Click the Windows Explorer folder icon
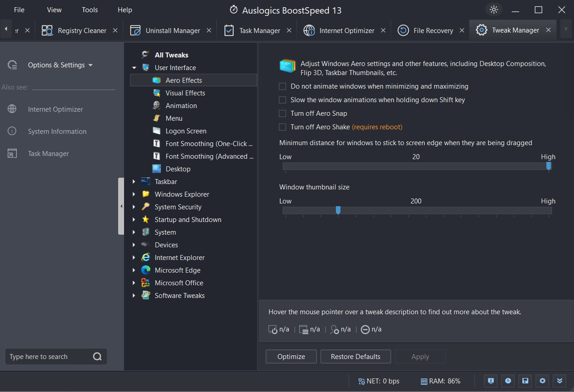Viewport: 574px width, 392px height. [x=145, y=194]
